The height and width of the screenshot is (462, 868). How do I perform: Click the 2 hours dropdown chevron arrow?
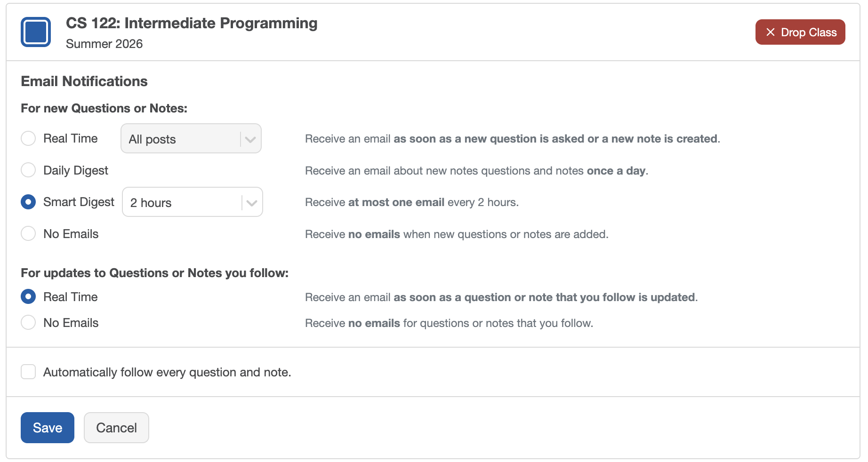[x=252, y=203]
